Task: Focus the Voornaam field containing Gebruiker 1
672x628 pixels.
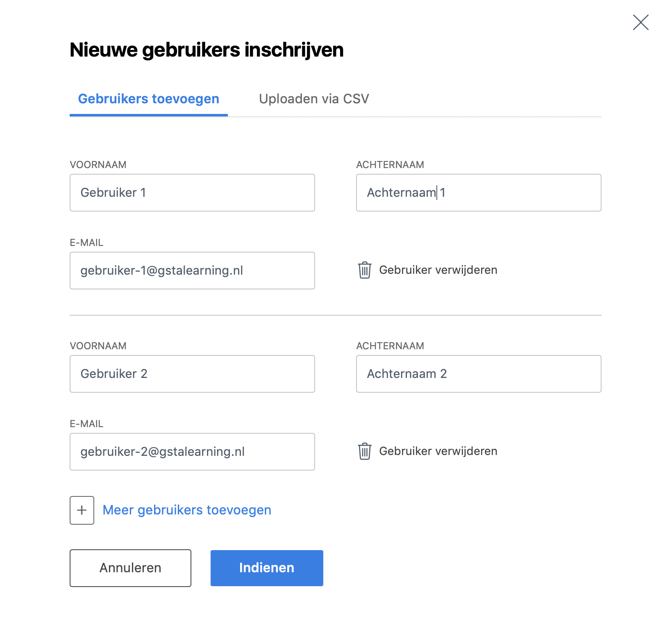Action: (x=192, y=193)
